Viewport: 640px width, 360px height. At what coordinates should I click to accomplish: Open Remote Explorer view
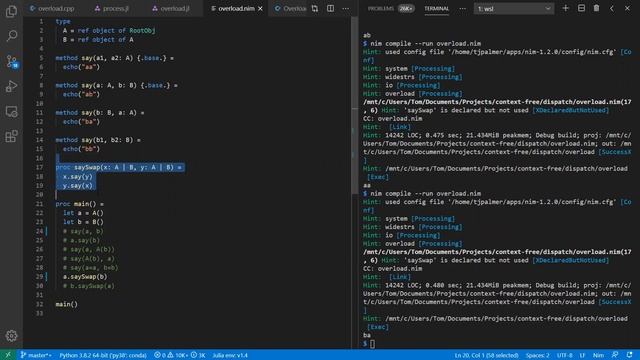tap(11, 111)
